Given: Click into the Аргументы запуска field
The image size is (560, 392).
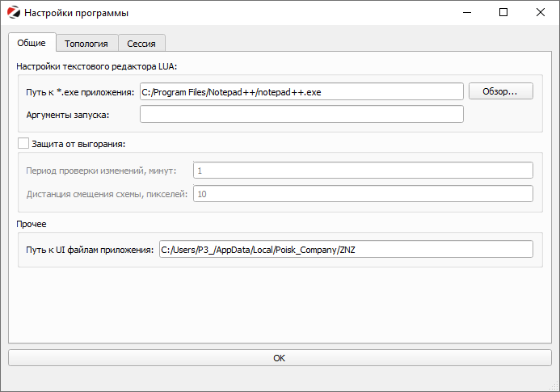Looking at the screenshot, I should (x=301, y=114).
